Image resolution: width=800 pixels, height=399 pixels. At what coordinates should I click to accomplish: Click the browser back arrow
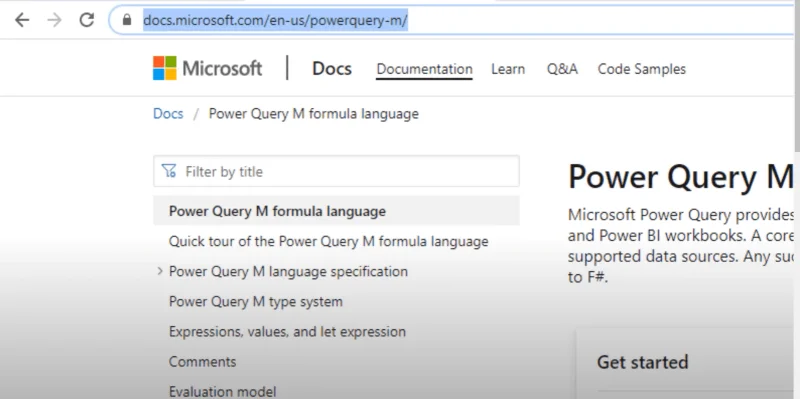[x=22, y=20]
